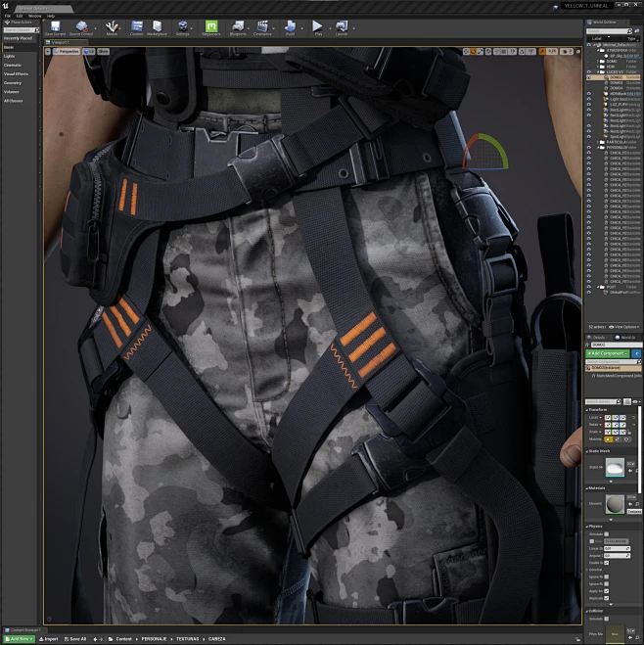The height and width of the screenshot is (645, 644).
Task: Open Source Control from the toolbar
Action: click(82, 26)
